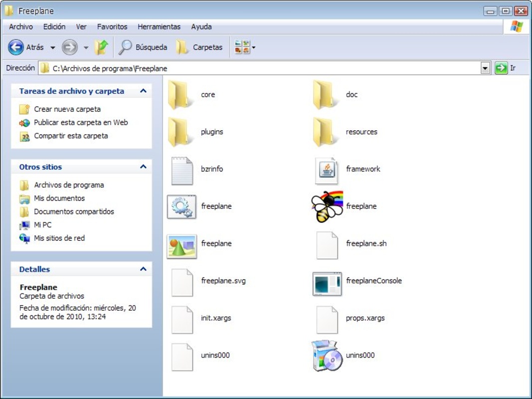This screenshot has height=399, width=532.
Task: Maximize the Freeplane explorer window
Action: pyautogui.click(x=506, y=11)
